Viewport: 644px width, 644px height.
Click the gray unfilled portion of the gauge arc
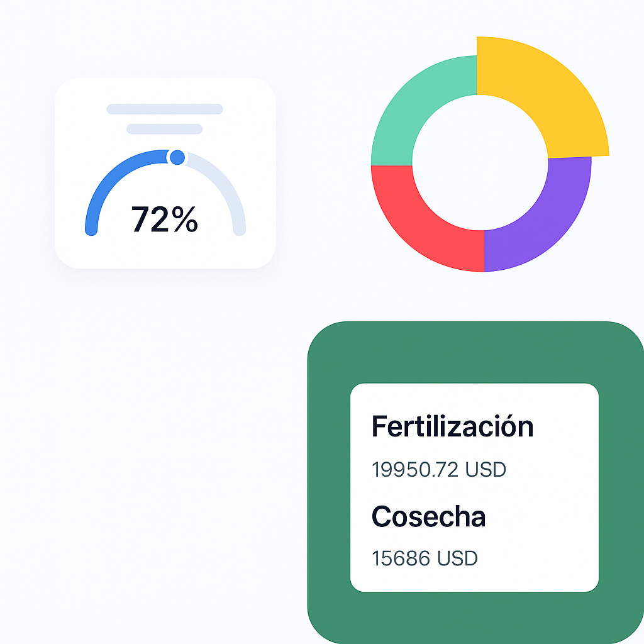228,190
